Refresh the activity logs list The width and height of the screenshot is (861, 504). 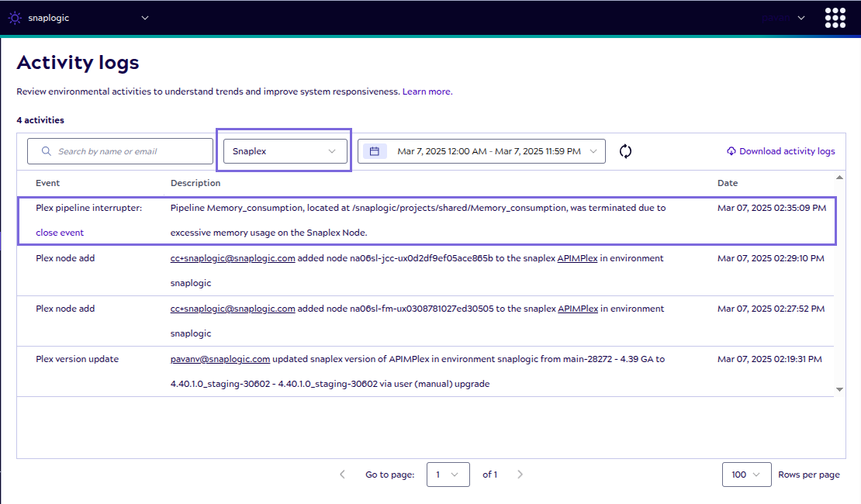click(x=625, y=151)
